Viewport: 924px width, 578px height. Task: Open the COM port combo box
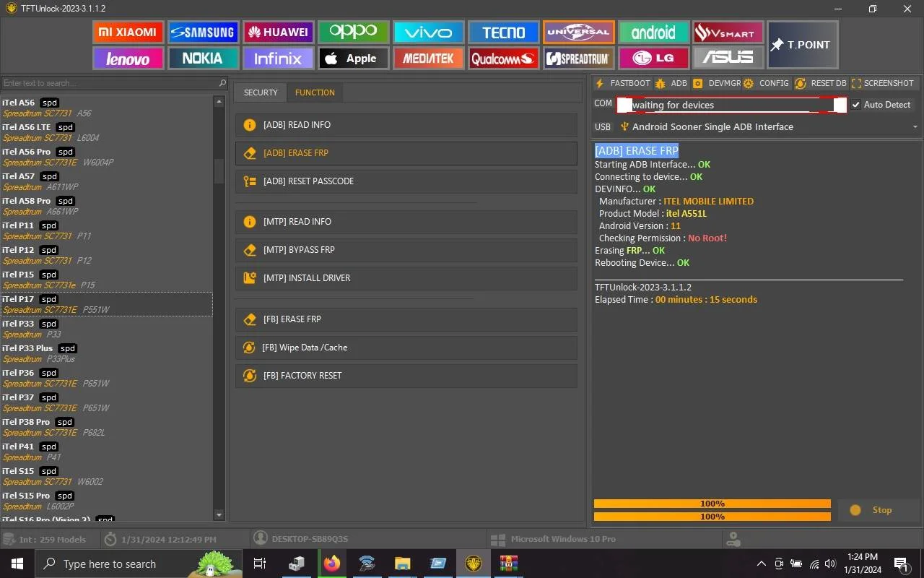(x=732, y=105)
